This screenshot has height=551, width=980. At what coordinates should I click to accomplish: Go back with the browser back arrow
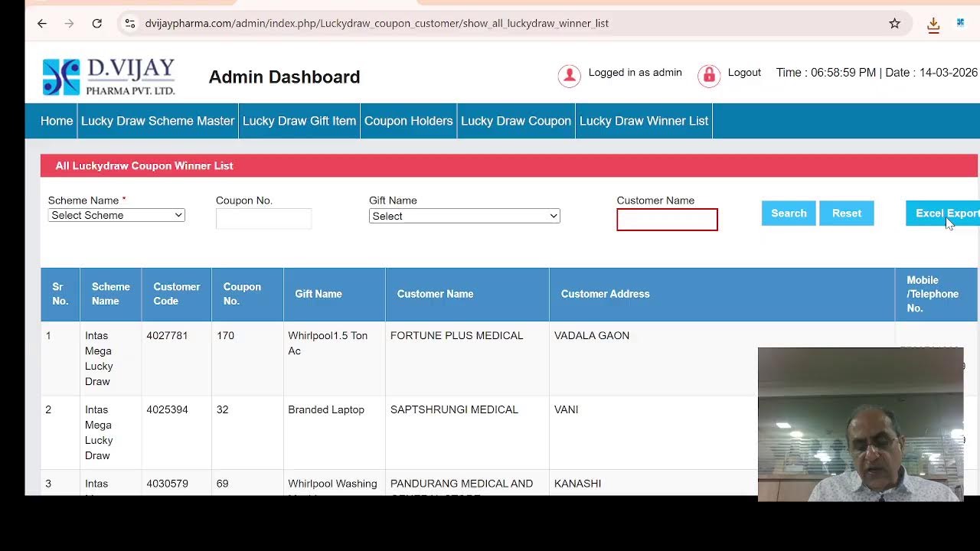click(x=42, y=24)
